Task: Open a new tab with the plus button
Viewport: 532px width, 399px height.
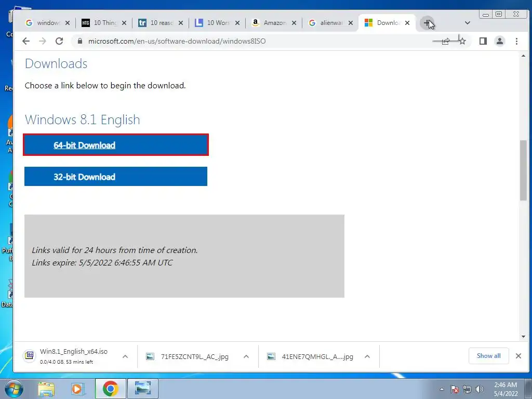Action: pos(427,23)
